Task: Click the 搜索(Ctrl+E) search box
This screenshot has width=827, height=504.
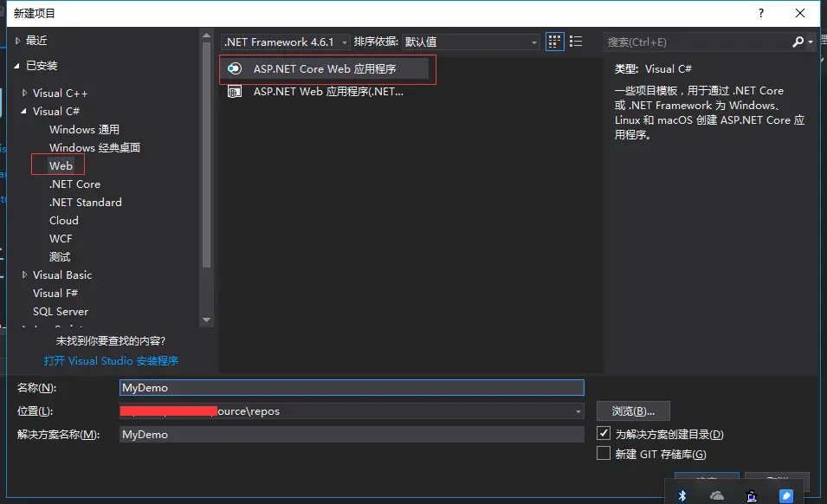Action: click(696, 42)
